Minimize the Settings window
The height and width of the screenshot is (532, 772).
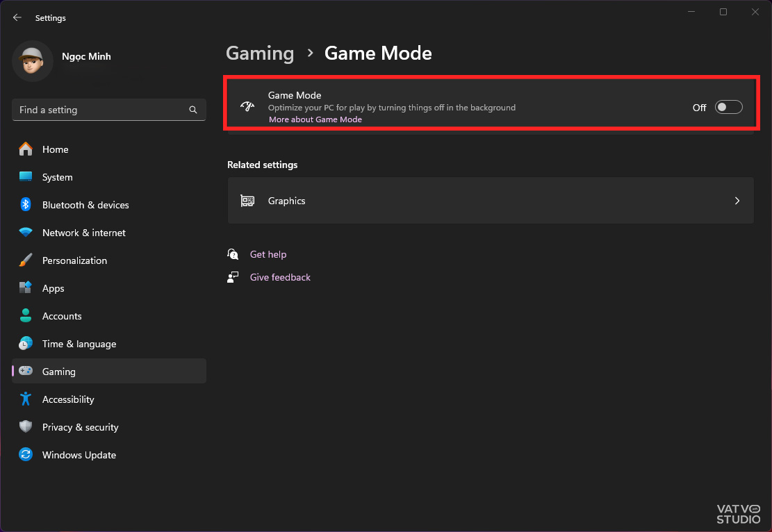692,12
